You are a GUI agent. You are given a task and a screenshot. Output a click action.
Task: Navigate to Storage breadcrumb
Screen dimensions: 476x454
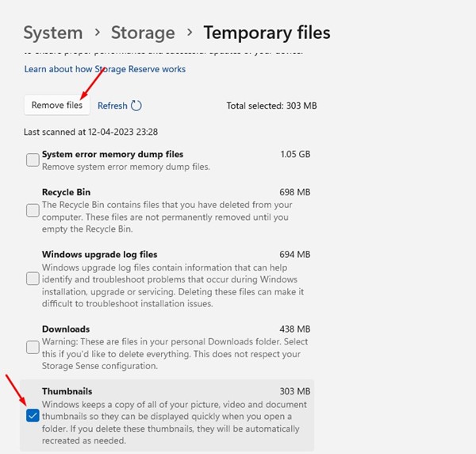(x=143, y=33)
